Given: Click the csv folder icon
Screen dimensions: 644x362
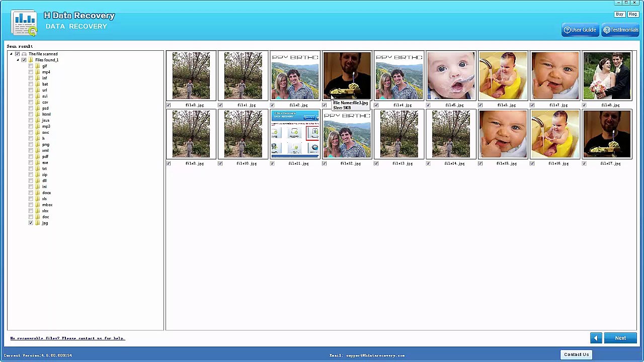Looking at the screenshot, I should pyautogui.click(x=37, y=102).
